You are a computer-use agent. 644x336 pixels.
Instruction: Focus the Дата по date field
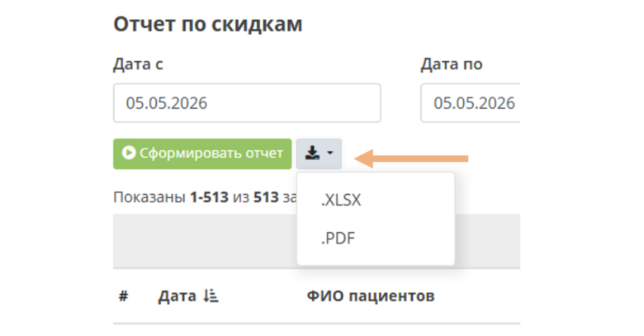[471, 103]
